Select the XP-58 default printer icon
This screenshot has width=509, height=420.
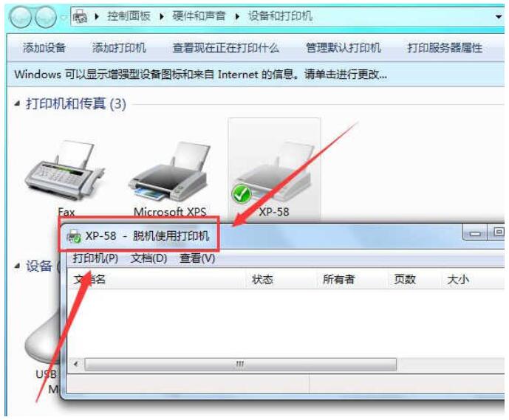274,172
